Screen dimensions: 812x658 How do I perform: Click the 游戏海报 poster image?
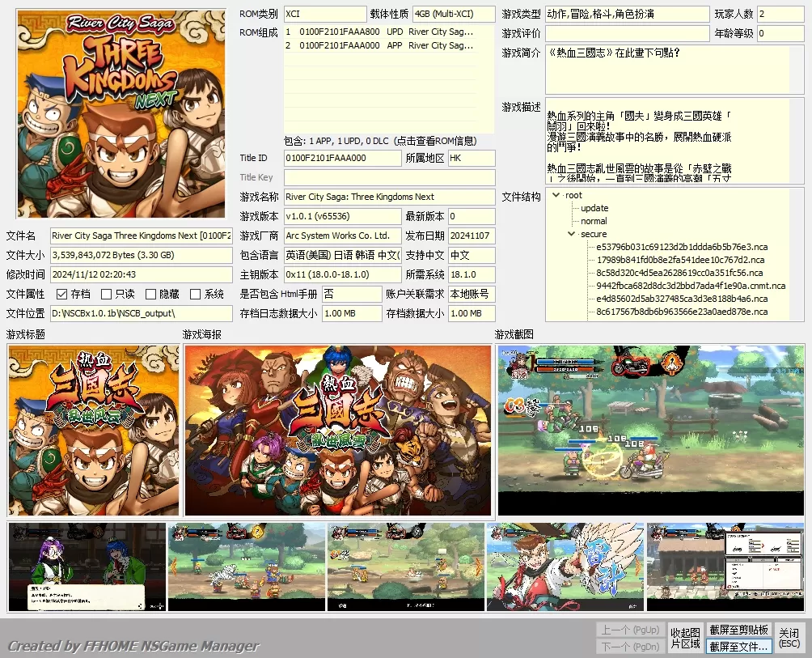[338, 430]
